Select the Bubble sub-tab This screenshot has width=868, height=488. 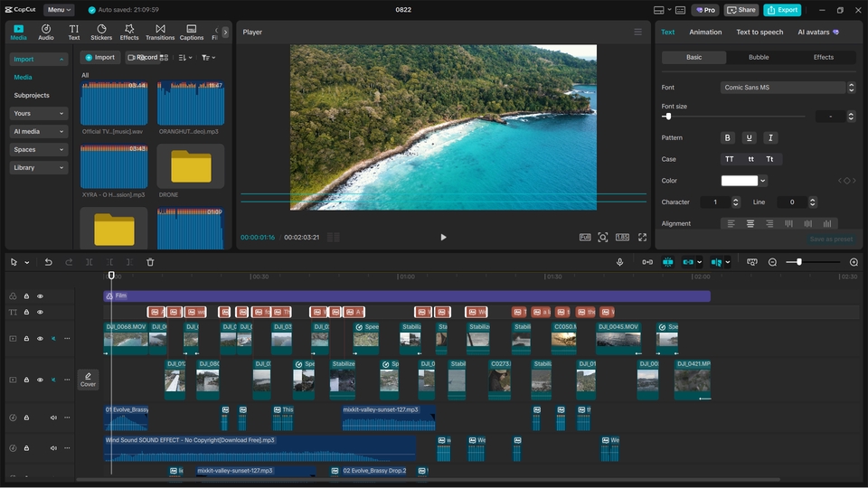(759, 57)
